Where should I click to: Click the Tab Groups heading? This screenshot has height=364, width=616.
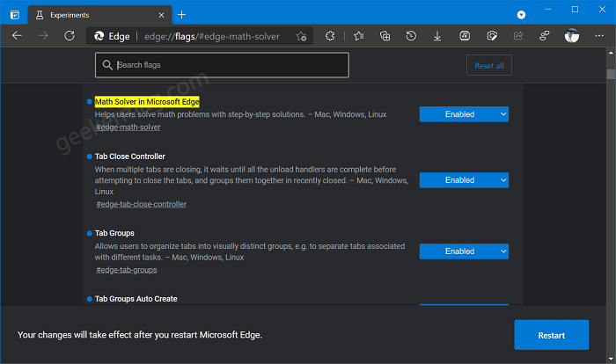[114, 233]
